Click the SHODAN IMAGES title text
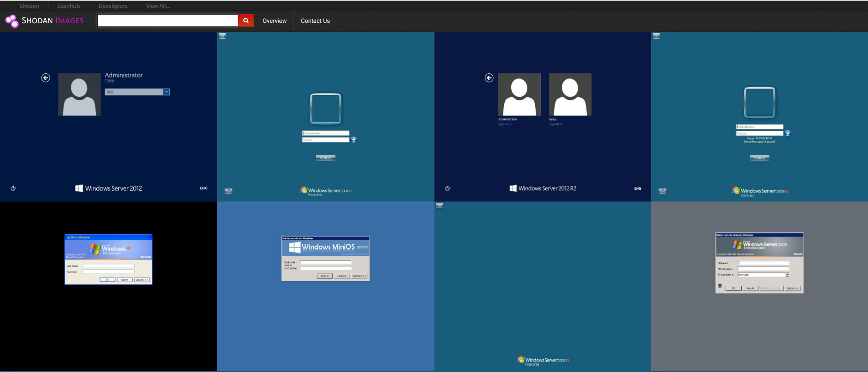 pos(52,21)
